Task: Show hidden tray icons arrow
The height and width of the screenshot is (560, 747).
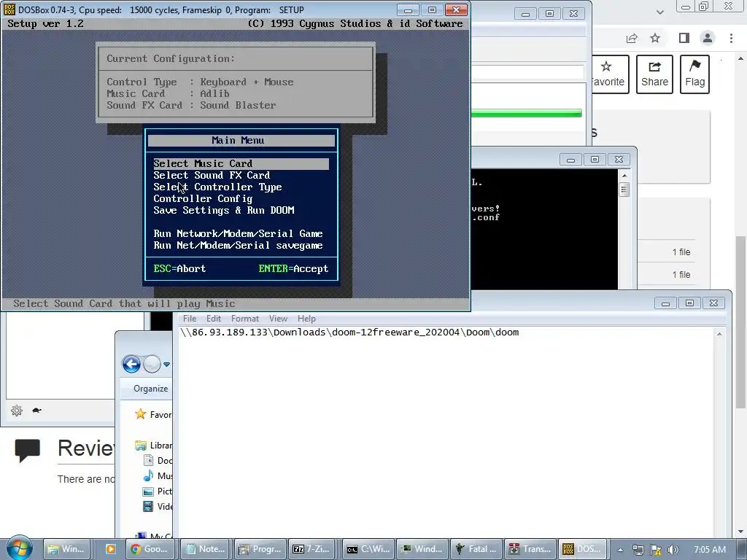Action: [x=620, y=550]
